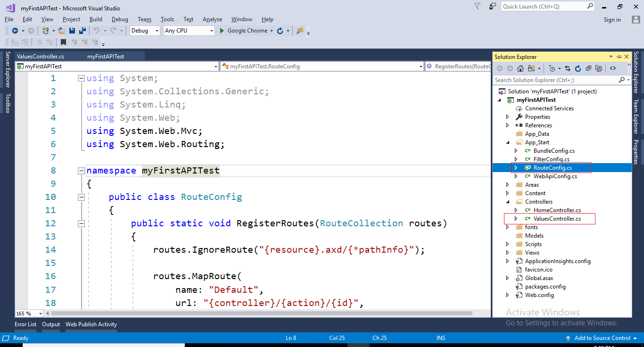Switch to the ValuesController.cs tab
Image resolution: width=644 pixels, height=347 pixels.
(x=41, y=56)
